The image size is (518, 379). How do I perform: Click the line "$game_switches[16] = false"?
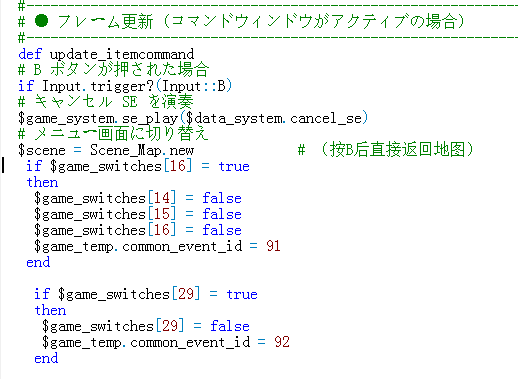(x=138, y=230)
